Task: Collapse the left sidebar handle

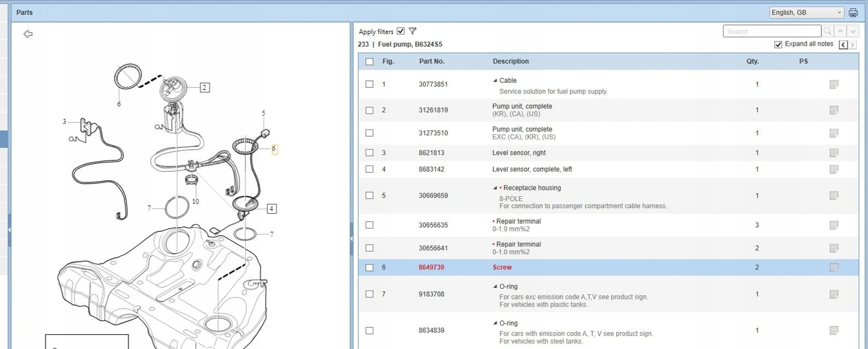Action: [x=9, y=230]
